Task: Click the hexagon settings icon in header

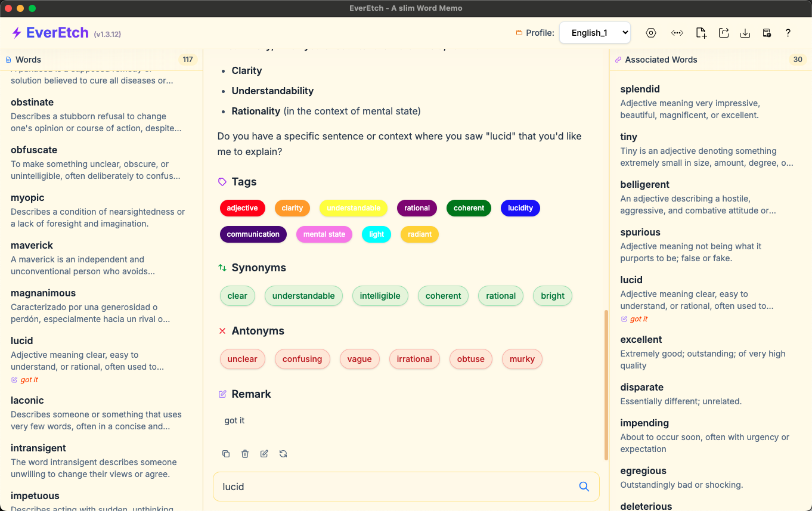Action: point(651,33)
